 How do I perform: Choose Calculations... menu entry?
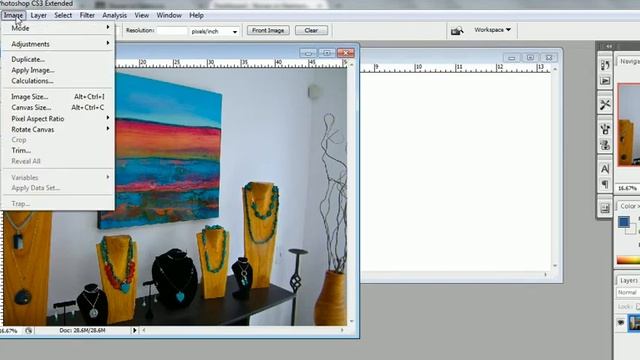[x=58, y=81]
